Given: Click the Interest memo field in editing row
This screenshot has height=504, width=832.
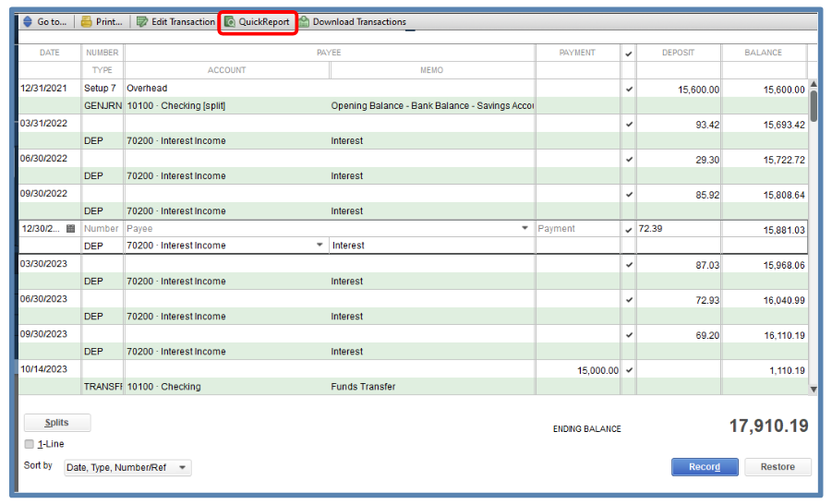Looking at the screenshot, I should click(x=432, y=246).
